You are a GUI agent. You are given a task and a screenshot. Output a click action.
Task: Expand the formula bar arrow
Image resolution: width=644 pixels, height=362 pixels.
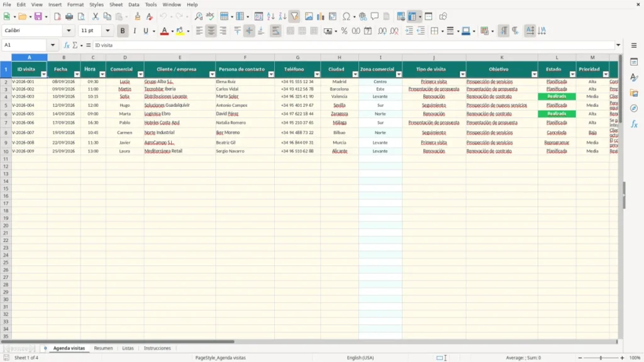[618, 45]
